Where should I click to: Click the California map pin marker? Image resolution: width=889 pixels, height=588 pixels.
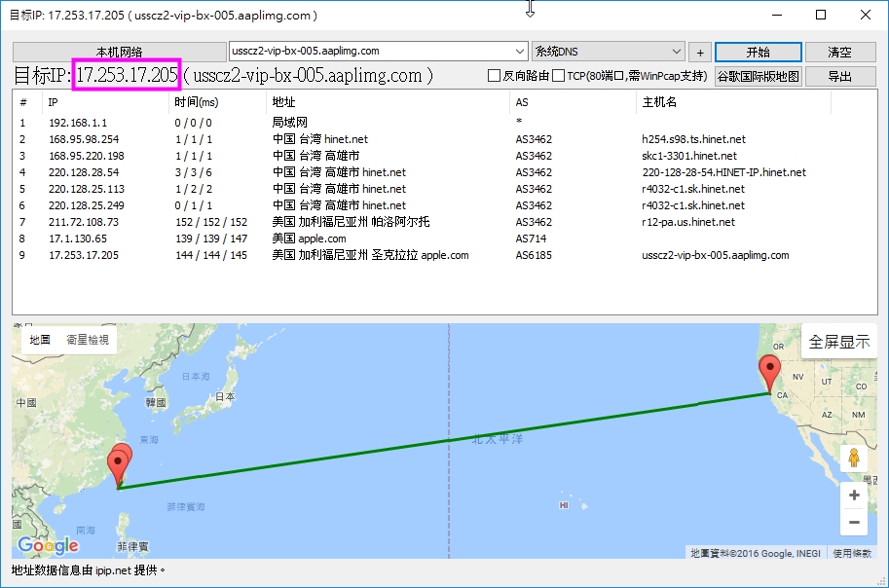coord(769,373)
